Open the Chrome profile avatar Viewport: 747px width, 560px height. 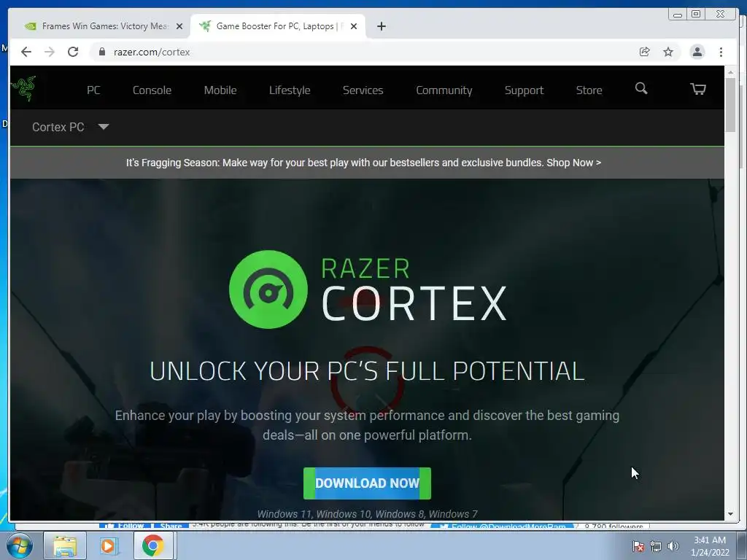(697, 52)
